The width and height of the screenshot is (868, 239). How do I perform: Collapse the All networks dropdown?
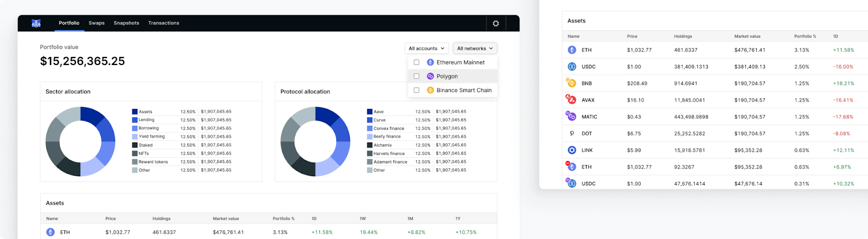point(475,48)
